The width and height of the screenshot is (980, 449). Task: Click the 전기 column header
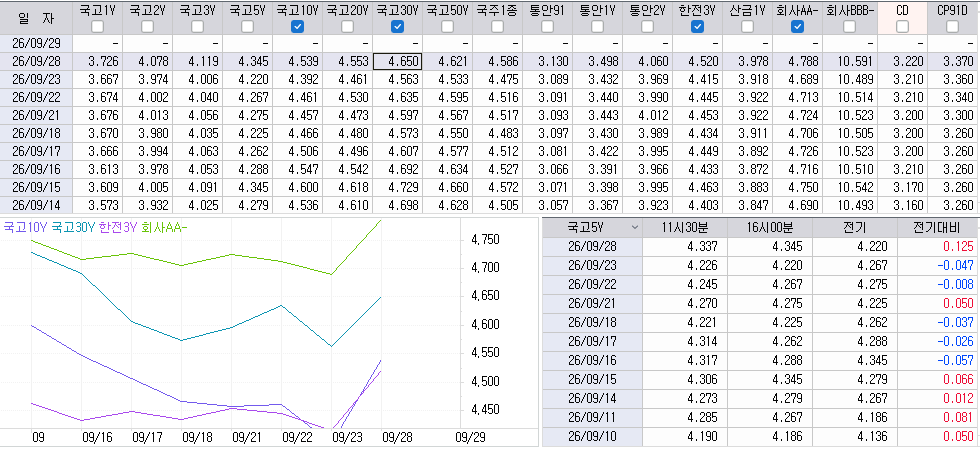click(x=854, y=228)
